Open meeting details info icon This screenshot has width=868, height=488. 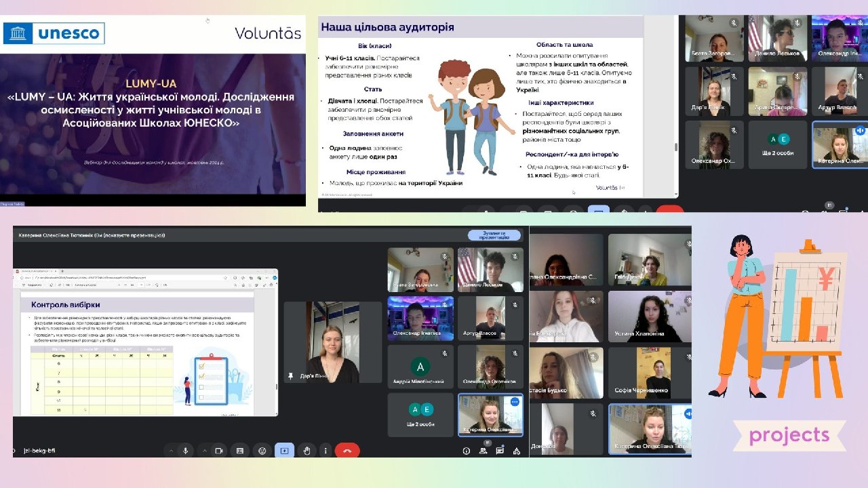point(466,451)
